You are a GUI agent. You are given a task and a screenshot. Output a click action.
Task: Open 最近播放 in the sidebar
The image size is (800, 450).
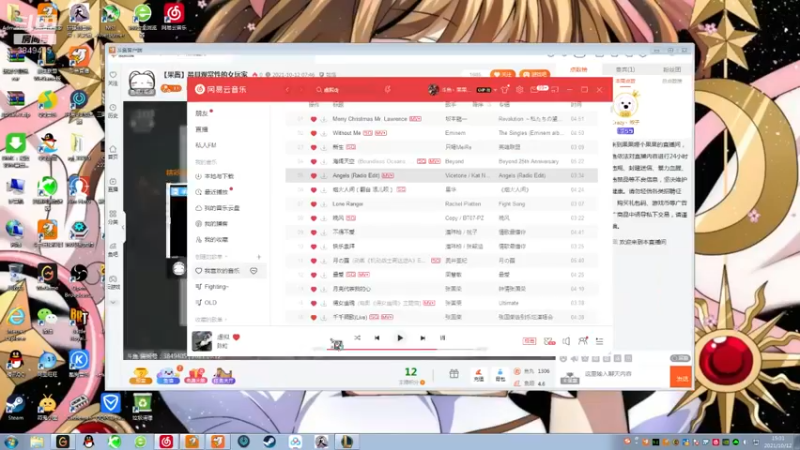(x=212, y=192)
